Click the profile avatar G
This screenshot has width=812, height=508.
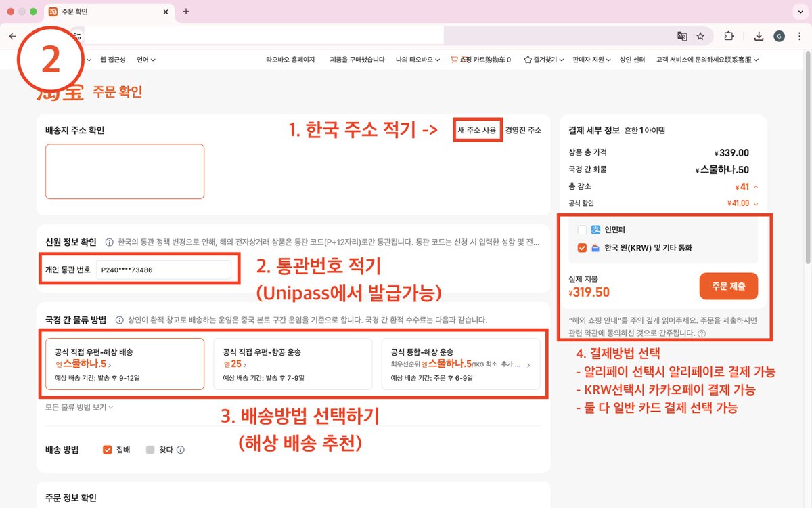(x=779, y=35)
